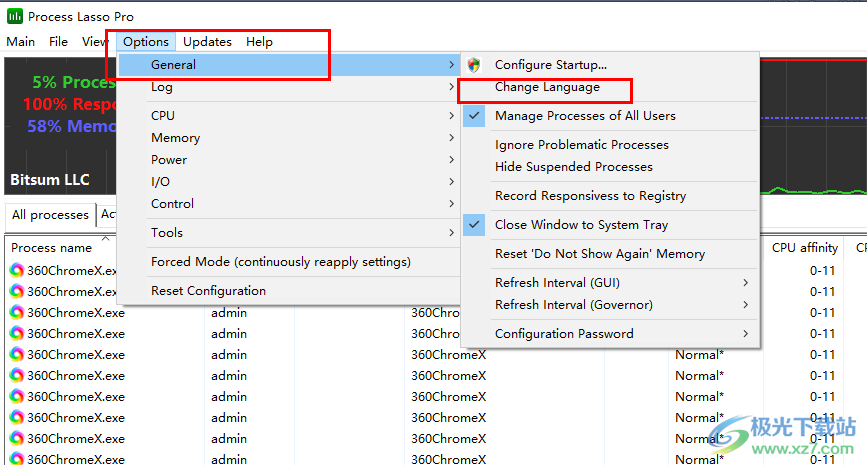This screenshot has width=867, height=465.
Task: Select Change Language
Action: (x=610, y=87)
